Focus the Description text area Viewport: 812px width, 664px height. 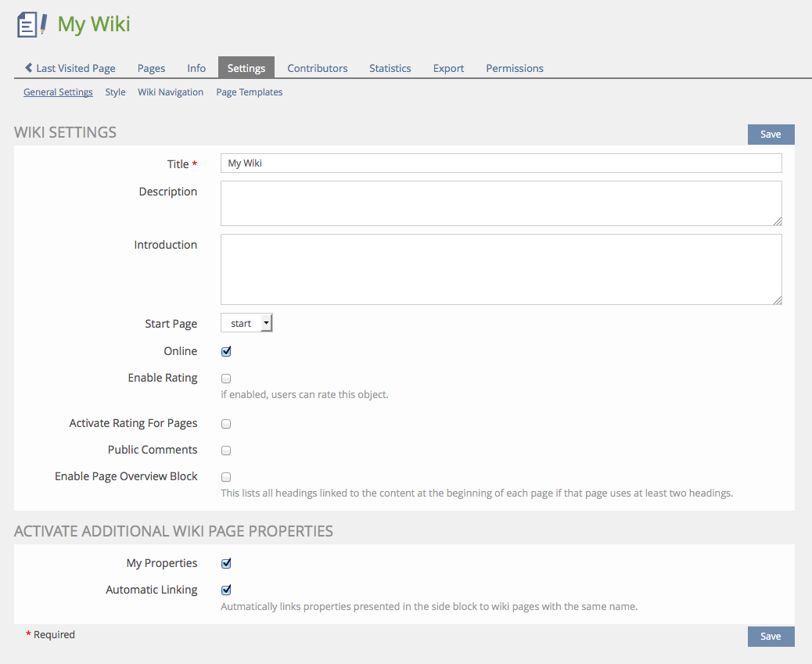pyautogui.click(x=501, y=203)
